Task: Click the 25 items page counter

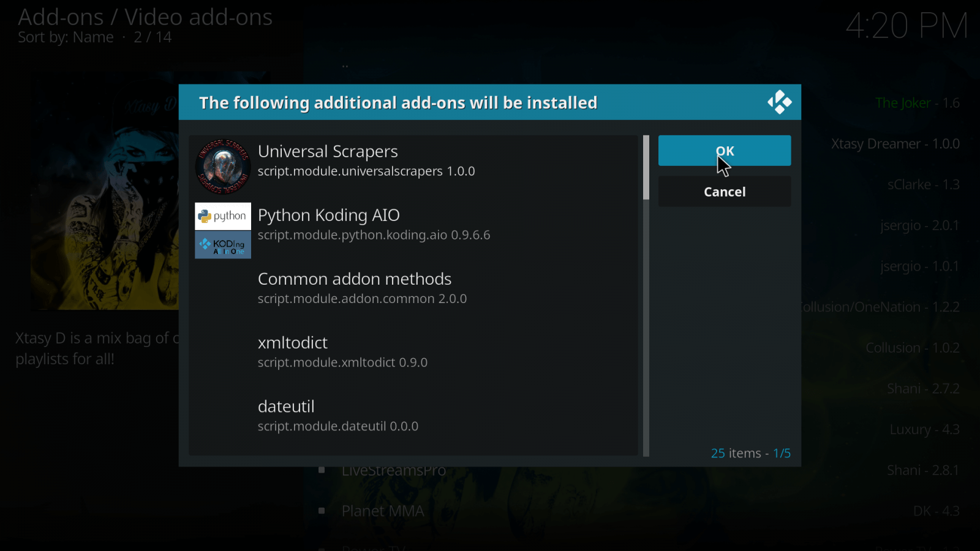Action: [x=750, y=453]
